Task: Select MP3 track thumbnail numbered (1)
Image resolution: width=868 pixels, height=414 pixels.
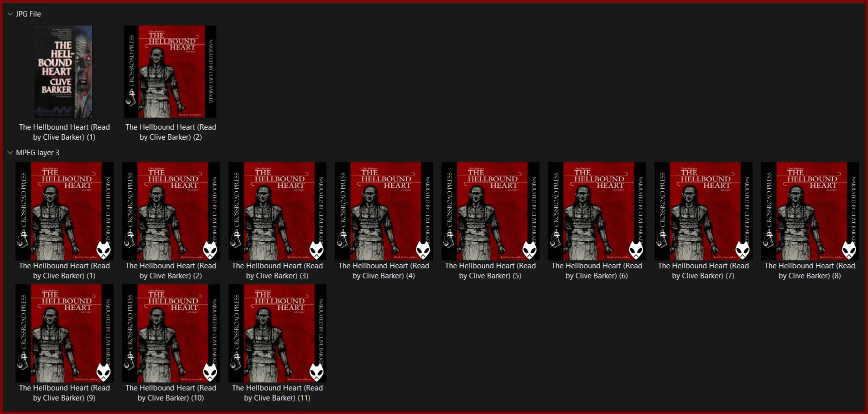Action: tap(64, 211)
